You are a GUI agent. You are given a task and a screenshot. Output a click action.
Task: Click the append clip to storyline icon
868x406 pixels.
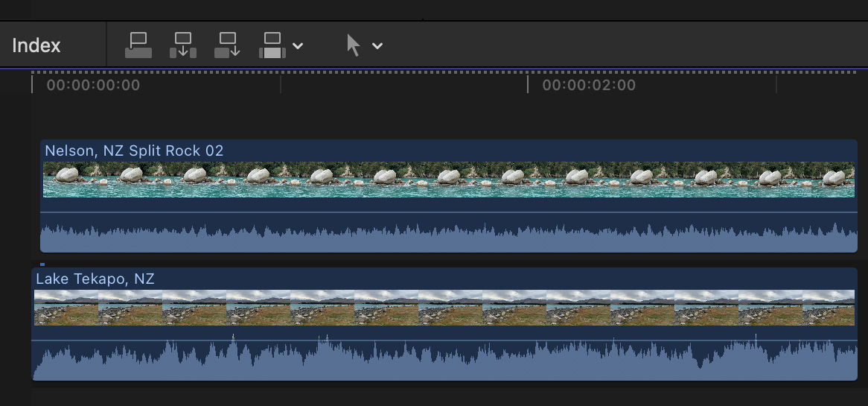coord(228,45)
